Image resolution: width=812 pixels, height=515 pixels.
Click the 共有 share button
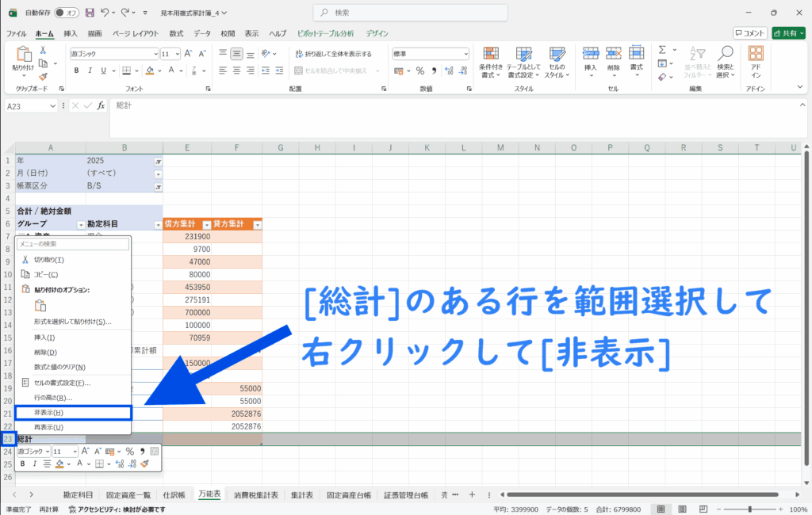point(789,33)
